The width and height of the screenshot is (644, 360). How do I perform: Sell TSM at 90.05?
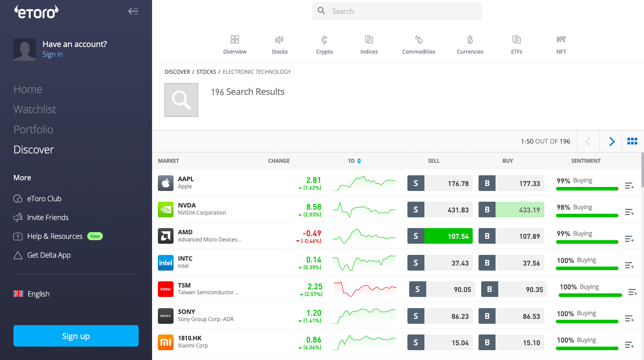tap(442, 289)
